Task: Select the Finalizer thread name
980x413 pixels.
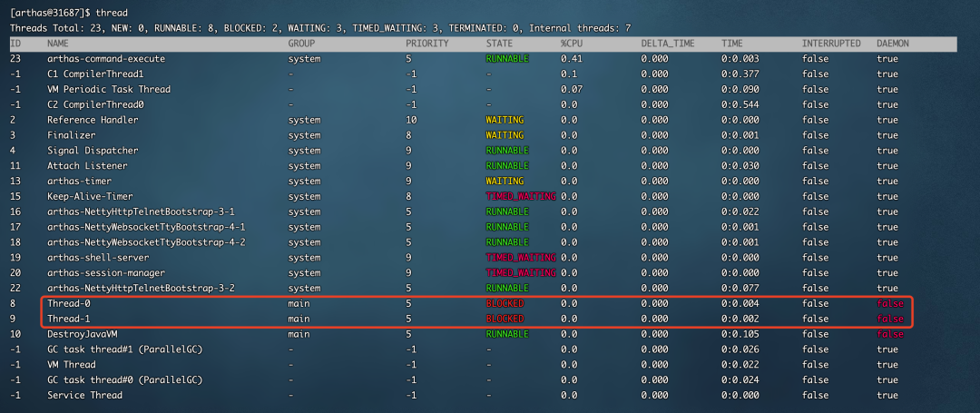Action: (72, 135)
